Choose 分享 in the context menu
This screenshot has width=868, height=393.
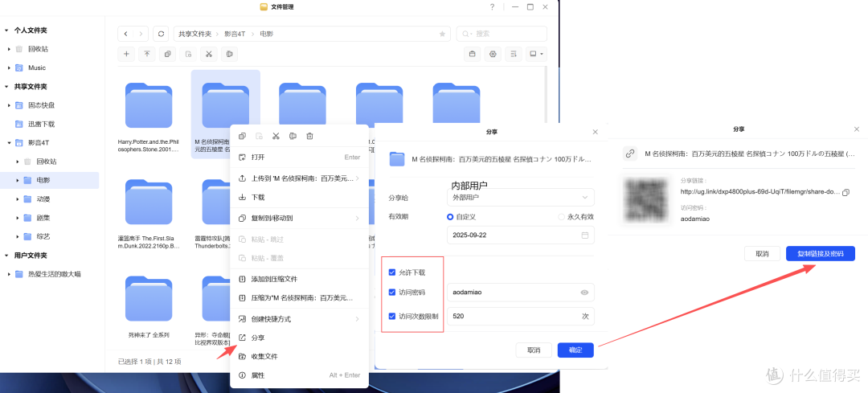(x=299, y=338)
